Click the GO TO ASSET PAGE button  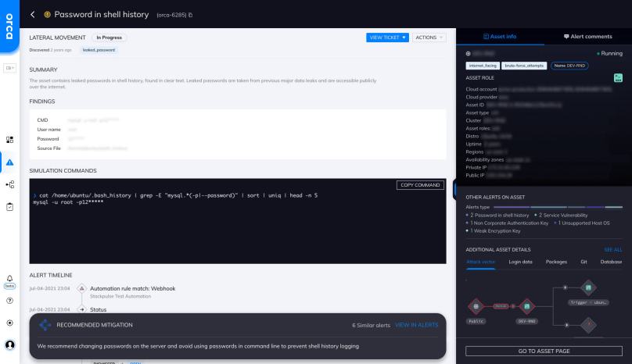(x=544, y=351)
